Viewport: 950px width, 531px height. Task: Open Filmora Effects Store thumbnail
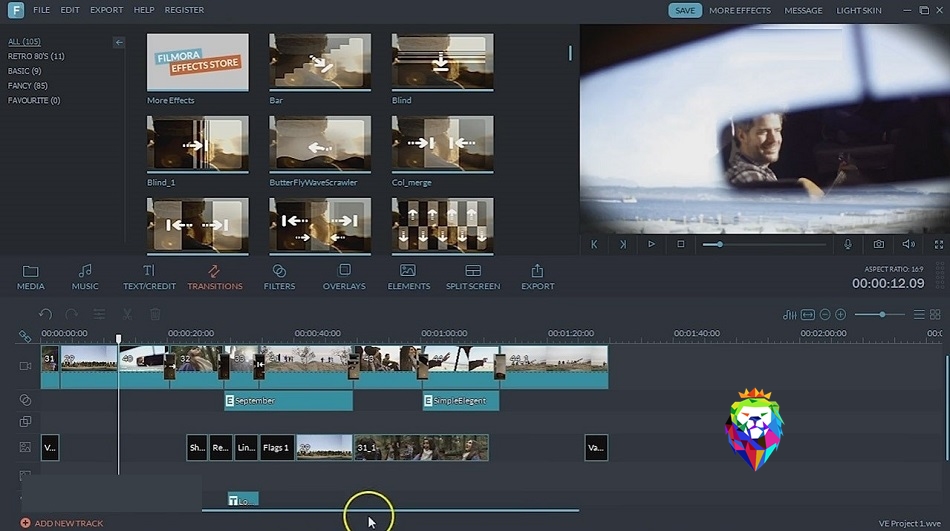pyautogui.click(x=198, y=62)
